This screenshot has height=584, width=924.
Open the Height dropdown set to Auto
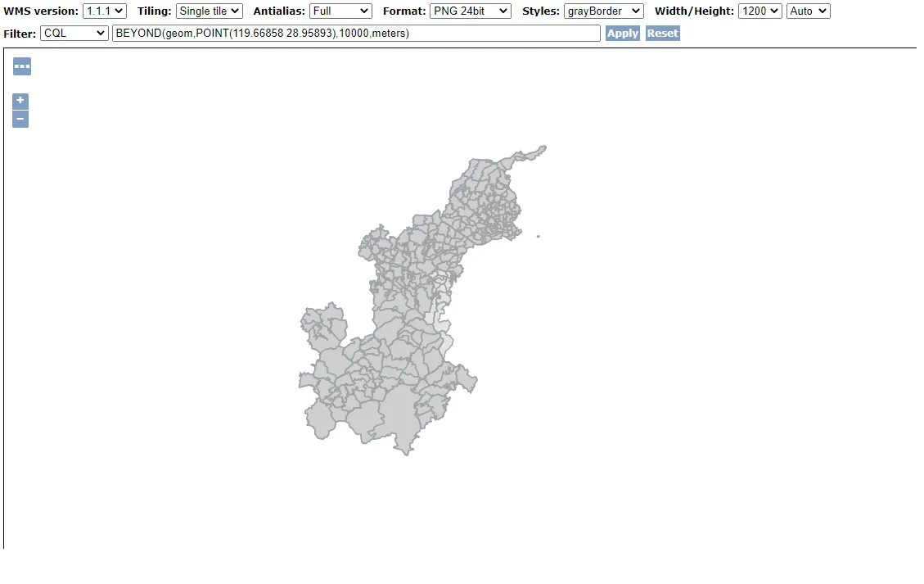pos(808,11)
